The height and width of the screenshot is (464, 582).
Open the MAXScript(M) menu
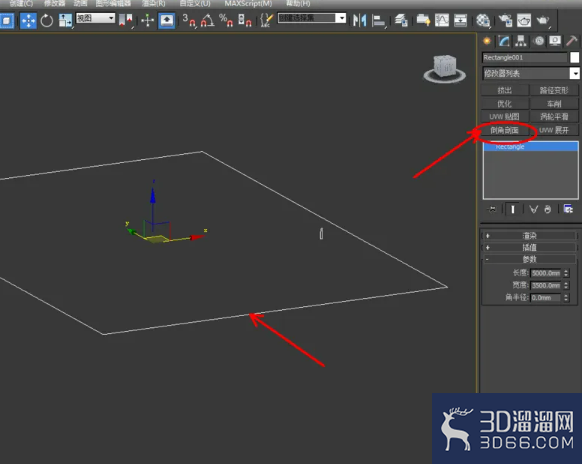tap(248, 4)
